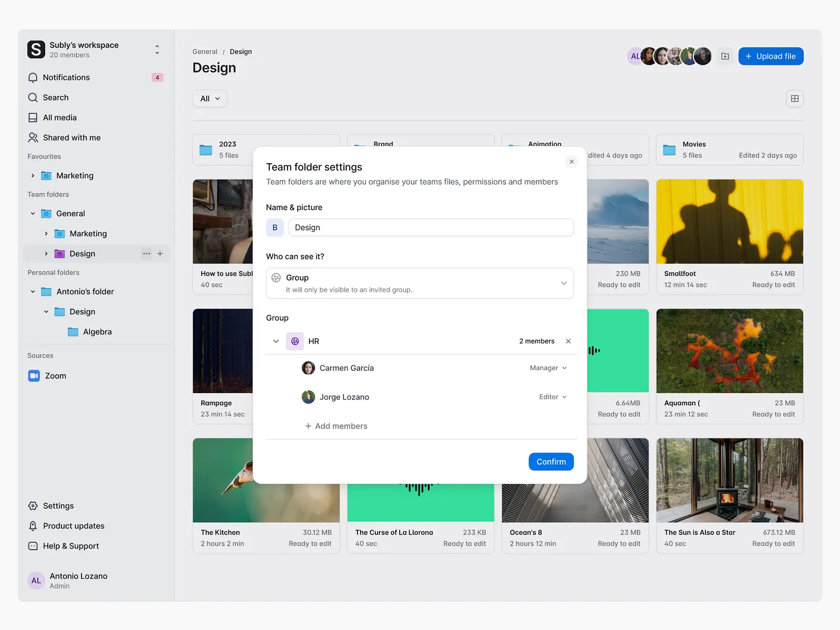Click the folder name input field
Screen dimensions: 840x630
pyautogui.click(x=431, y=228)
